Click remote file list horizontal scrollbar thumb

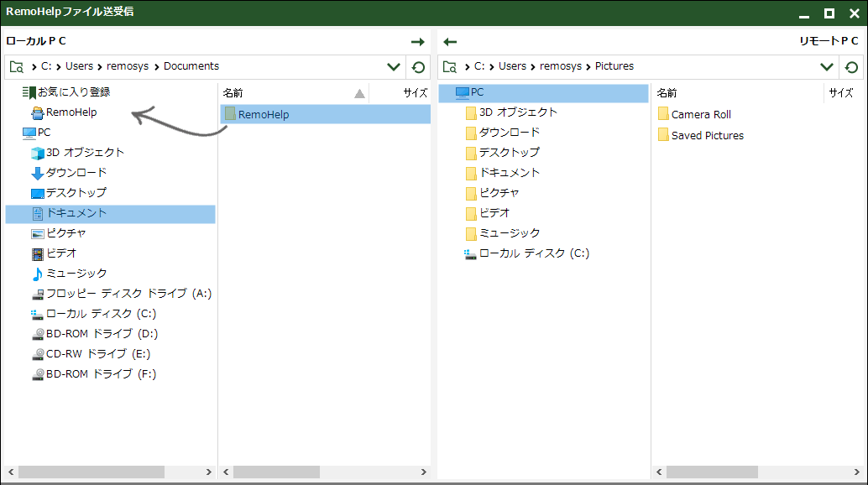pyautogui.click(x=712, y=472)
